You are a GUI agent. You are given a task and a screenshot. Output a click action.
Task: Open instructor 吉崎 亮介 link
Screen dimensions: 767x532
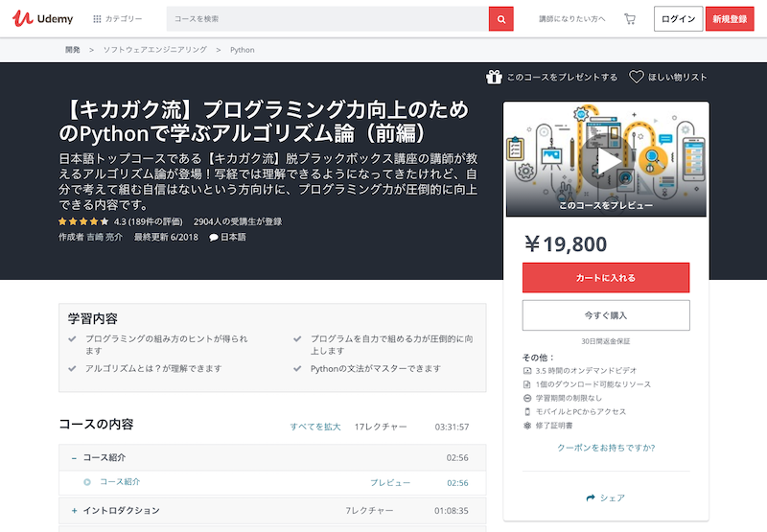[x=105, y=237]
